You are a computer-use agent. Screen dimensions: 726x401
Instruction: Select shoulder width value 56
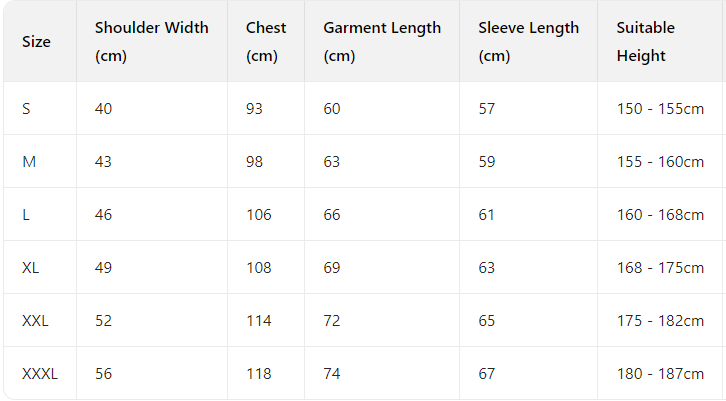(x=104, y=373)
